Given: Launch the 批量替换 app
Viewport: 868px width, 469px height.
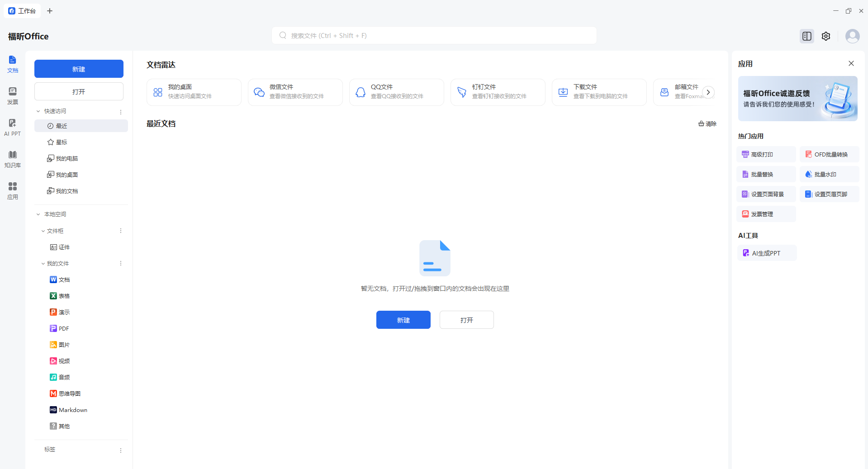Looking at the screenshot, I should click(767, 174).
